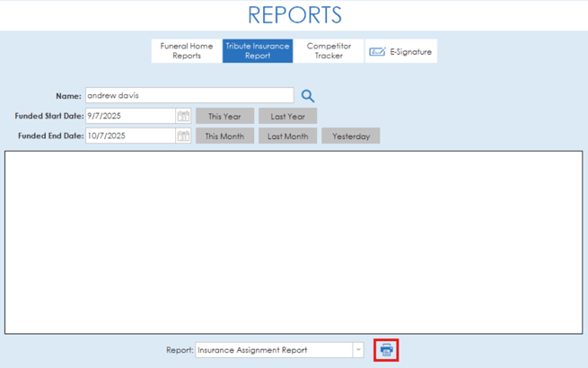Screen dimensions: 588x368
Task: Click the Name field containing andrew davis
Action: point(189,96)
